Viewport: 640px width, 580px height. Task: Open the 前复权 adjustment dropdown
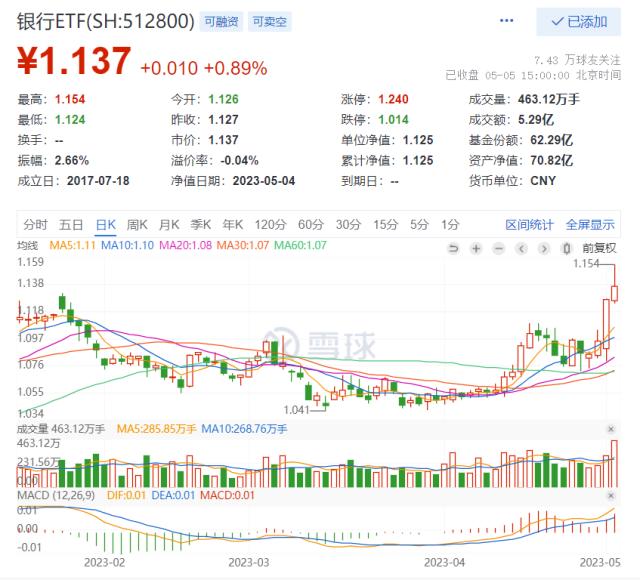(599, 248)
